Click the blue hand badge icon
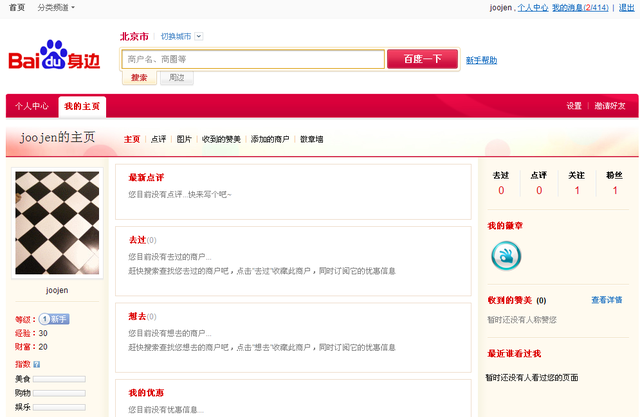The width and height of the screenshot is (640, 417). [x=506, y=256]
